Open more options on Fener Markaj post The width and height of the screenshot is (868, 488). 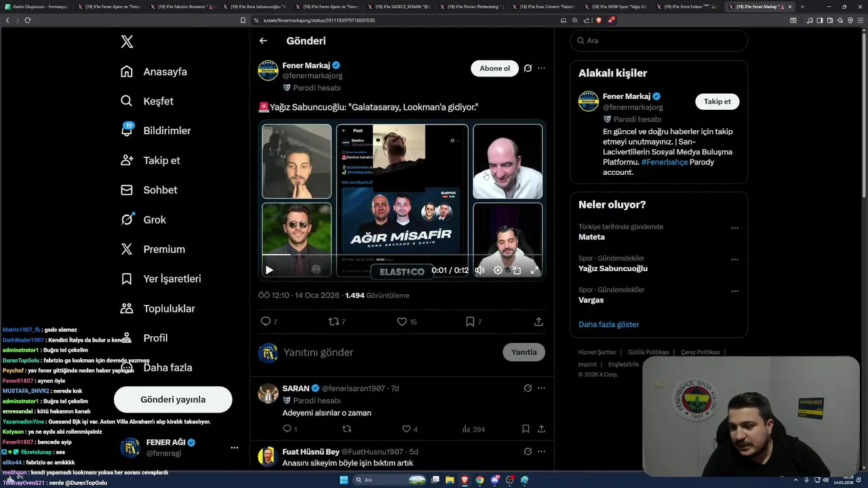tap(541, 68)
